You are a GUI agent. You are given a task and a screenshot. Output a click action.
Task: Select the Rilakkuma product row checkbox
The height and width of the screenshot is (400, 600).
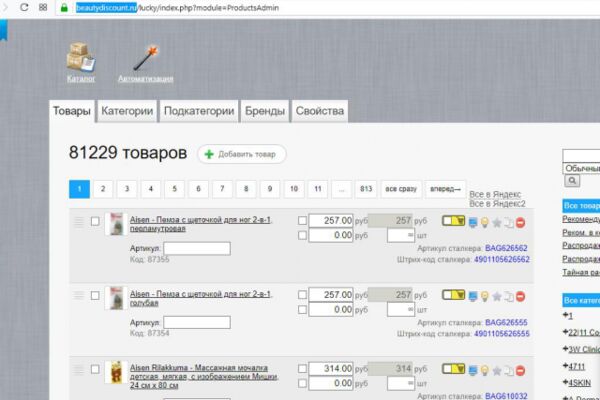(x=95, y=369)
